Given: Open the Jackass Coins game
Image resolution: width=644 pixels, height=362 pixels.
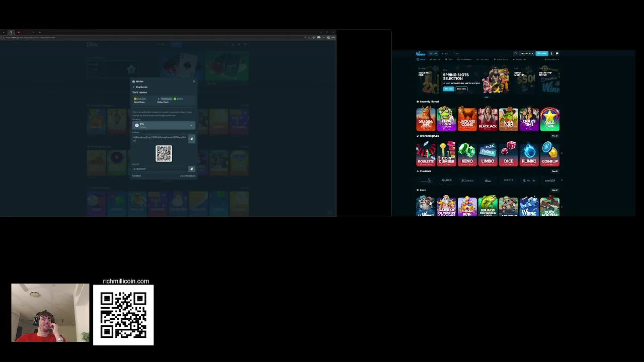Looking at the screenshot, I should [x=467, y=119].
